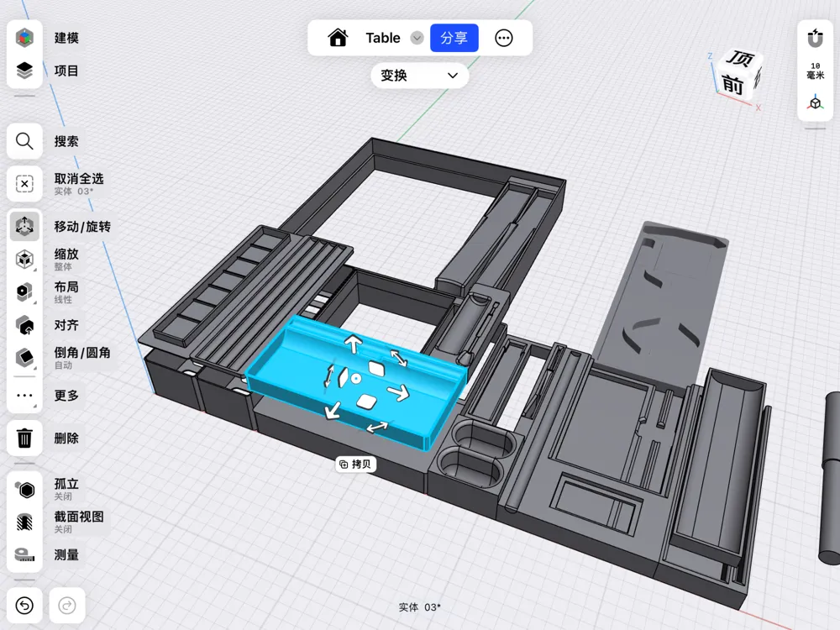840x630 pixels.
Task: Click the 缩放 整体 label
Action: coord(66,260)
